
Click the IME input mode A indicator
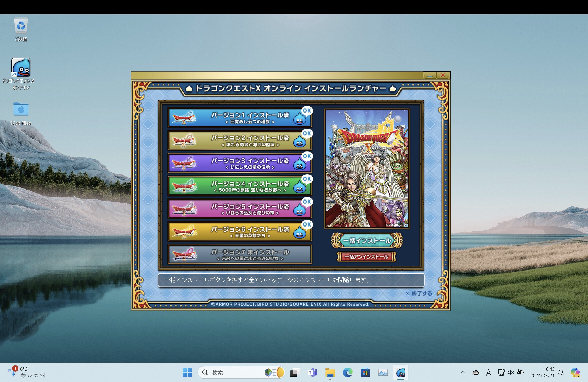(488, 372)
